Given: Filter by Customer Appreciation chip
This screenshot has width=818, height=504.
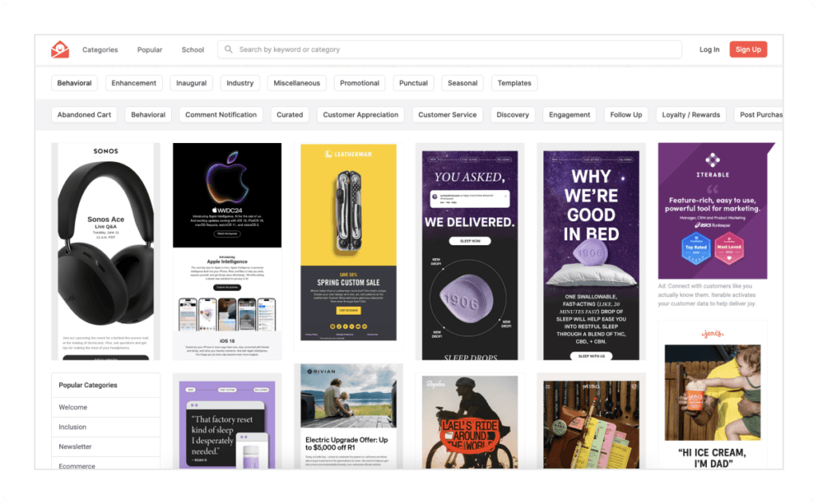Looking at the screenshot, I should 360,115.
